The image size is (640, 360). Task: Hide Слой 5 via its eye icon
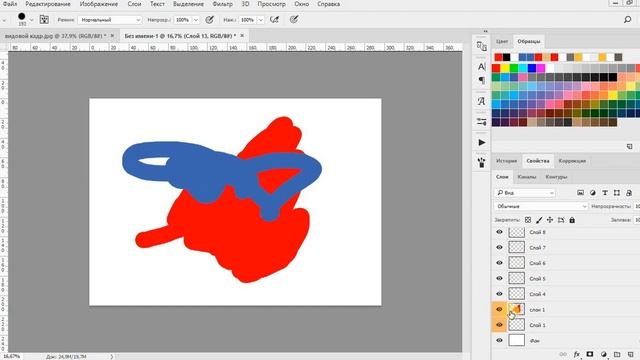click(x=499, y=278)
